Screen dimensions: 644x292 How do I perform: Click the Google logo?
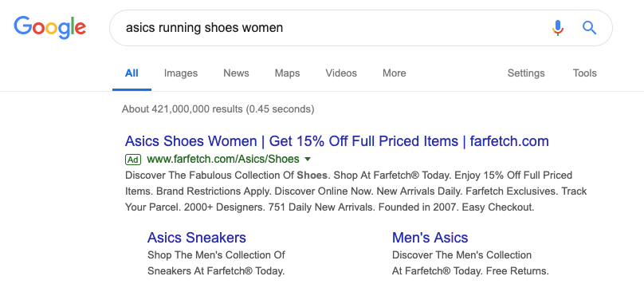click(x=49, y=28)
